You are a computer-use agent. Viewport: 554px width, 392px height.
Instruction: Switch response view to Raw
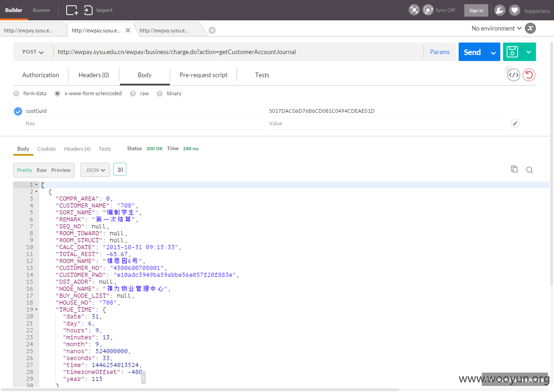(x=41, y=170)
